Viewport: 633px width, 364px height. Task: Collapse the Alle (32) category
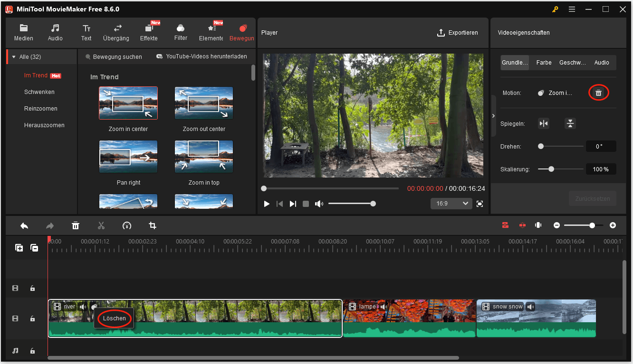click(14, 57)
